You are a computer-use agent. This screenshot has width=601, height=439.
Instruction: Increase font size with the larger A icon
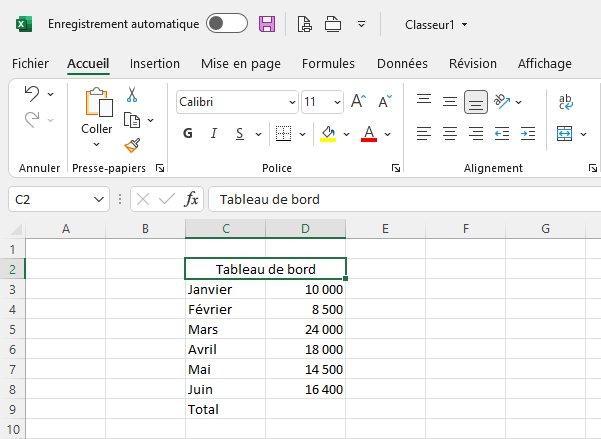click(x=358, y=101)
